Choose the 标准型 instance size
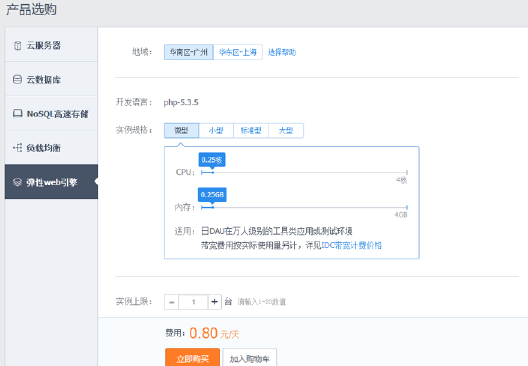The width and height of the screenshot is (528, 366). coord(251,131)
